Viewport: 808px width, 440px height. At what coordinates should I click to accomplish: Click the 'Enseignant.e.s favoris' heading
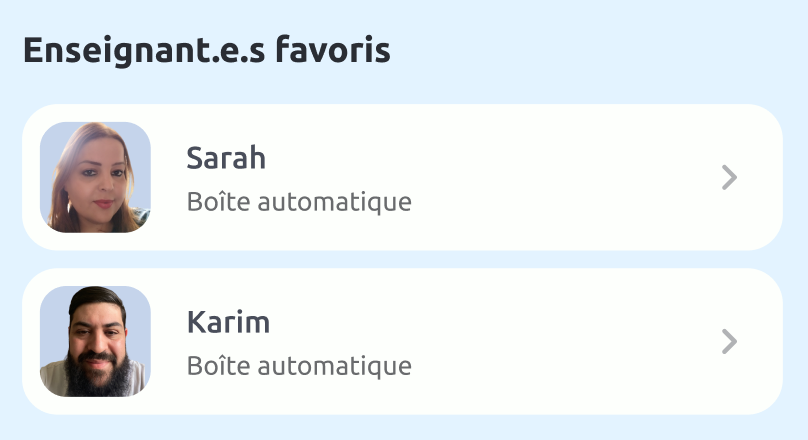click(207, 50)
